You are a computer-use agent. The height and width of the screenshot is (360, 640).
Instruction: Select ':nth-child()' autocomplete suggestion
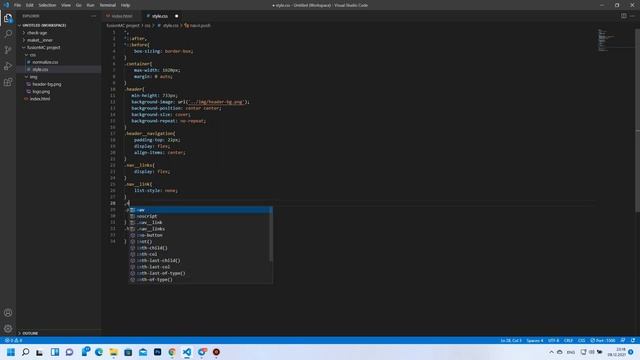pyautogui.click(x=200, y=248)
